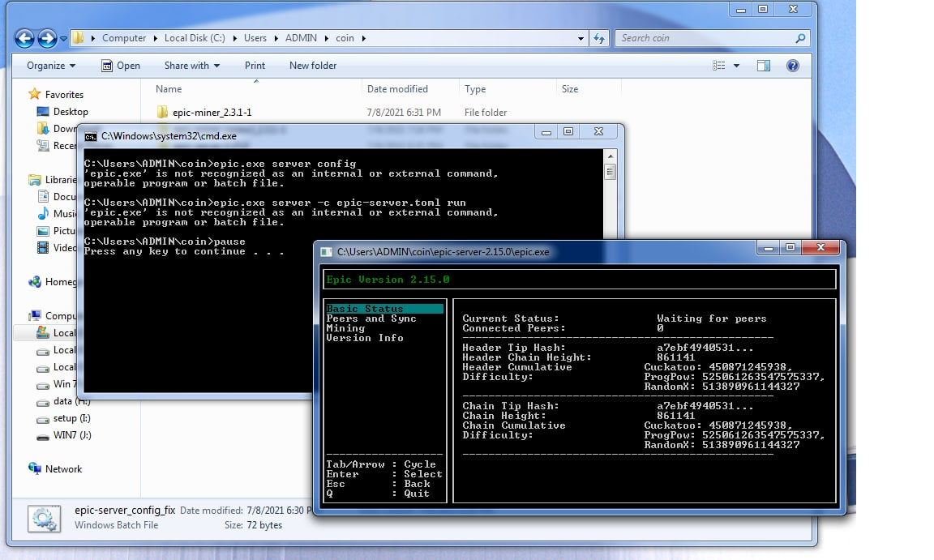This screenshot has width=934, height=560.
Task: Click the Recent Places icon in Favorites
Action: pos(43,145)
